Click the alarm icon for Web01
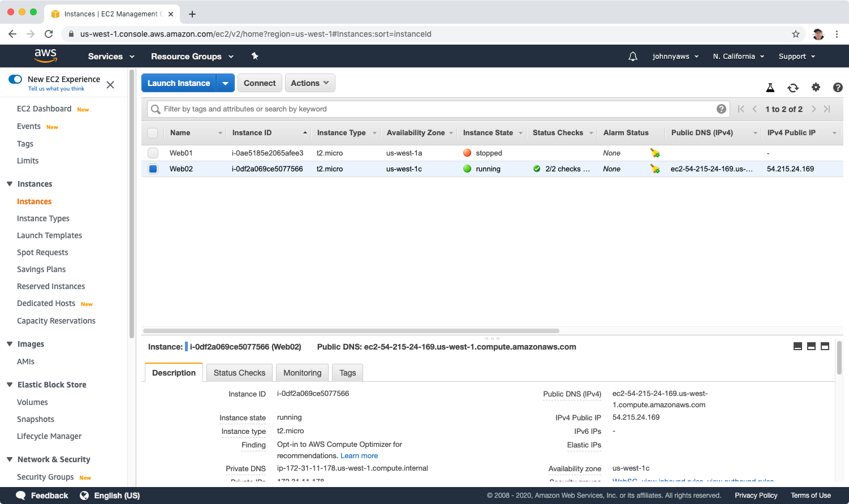The height and width of the screenshot is (504, 849). (655, 153)
